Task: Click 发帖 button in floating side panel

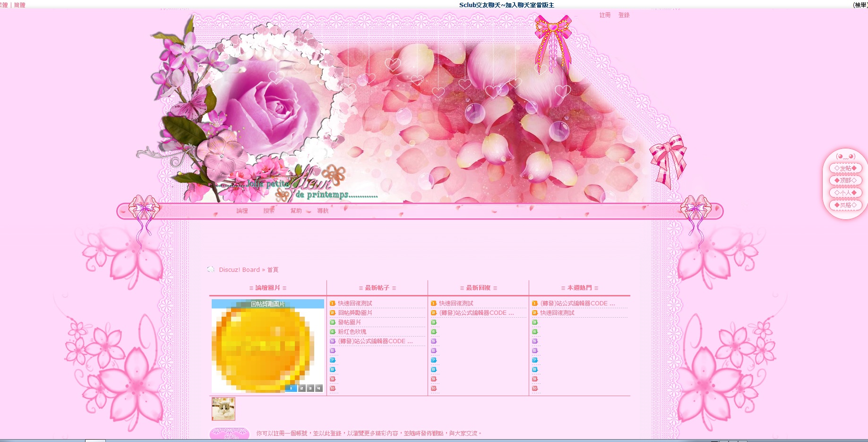Action: (x=845, y=168)
